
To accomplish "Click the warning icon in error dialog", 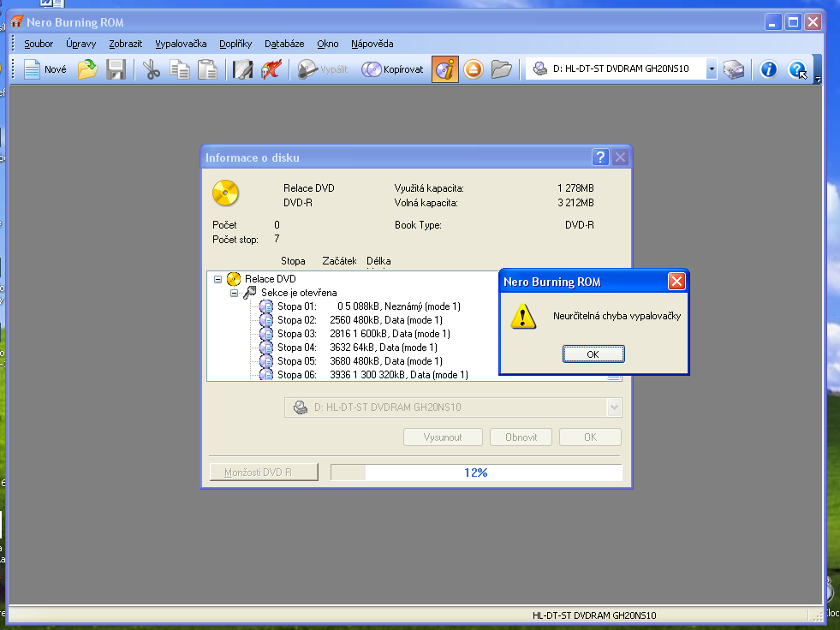I will (x=523, y=316).
